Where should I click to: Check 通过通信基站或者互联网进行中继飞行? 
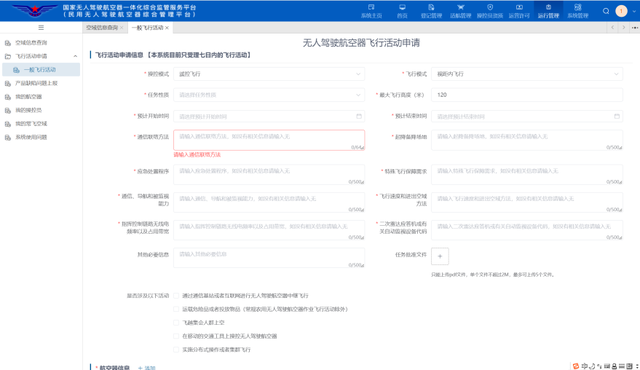(176, 295)
